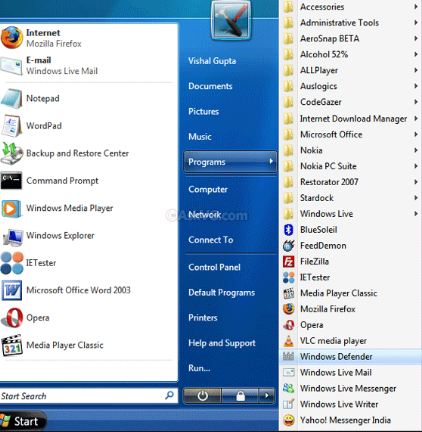Open Pictures from Start menu

tap(204, 111)
